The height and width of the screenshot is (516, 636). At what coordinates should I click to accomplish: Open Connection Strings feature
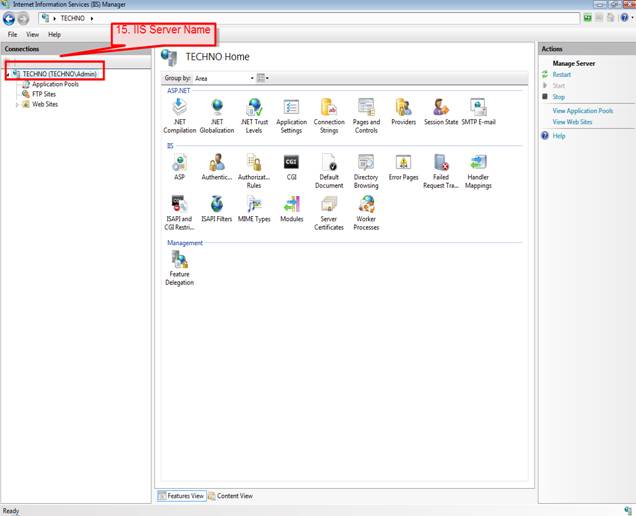tap(329, 116)
